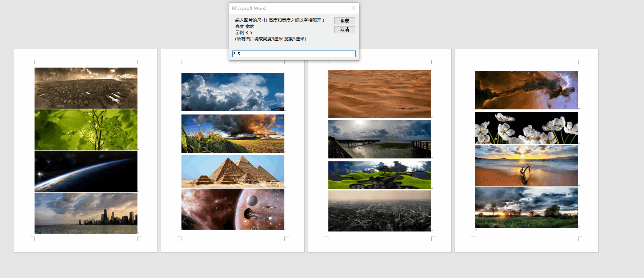Close the Microsoft Word dialog

pyautogui.click(x=353, y=8)
